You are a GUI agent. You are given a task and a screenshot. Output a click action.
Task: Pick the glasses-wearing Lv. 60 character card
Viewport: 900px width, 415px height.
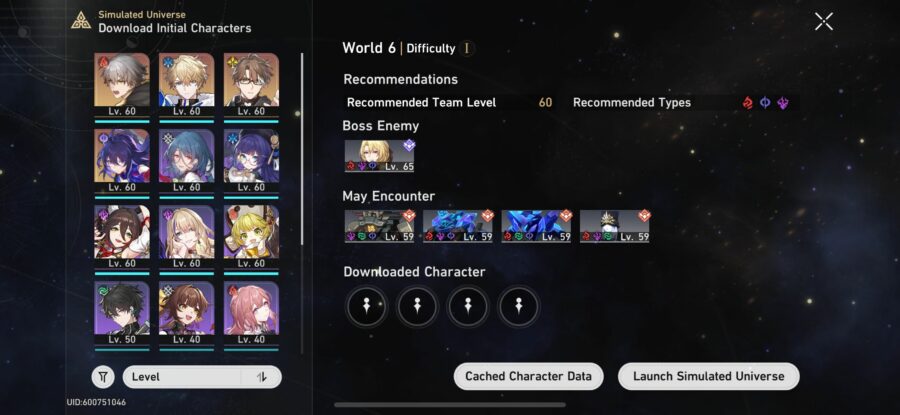point(251,85)
